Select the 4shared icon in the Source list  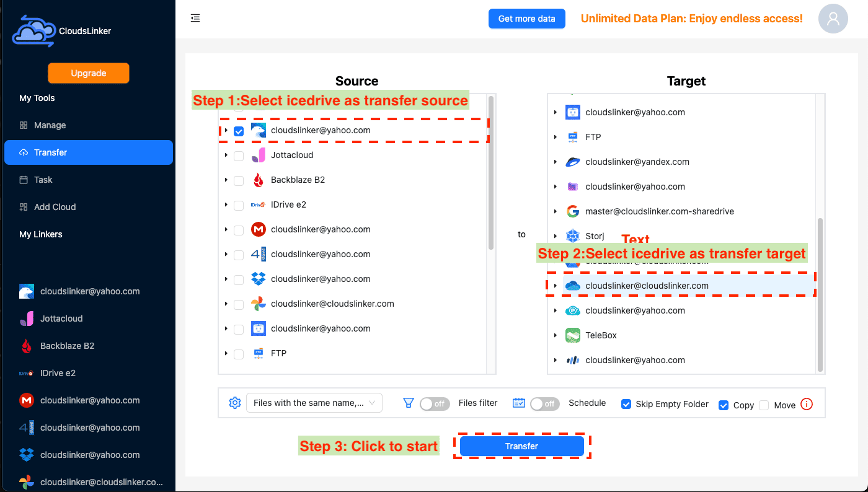coord(259,254)
